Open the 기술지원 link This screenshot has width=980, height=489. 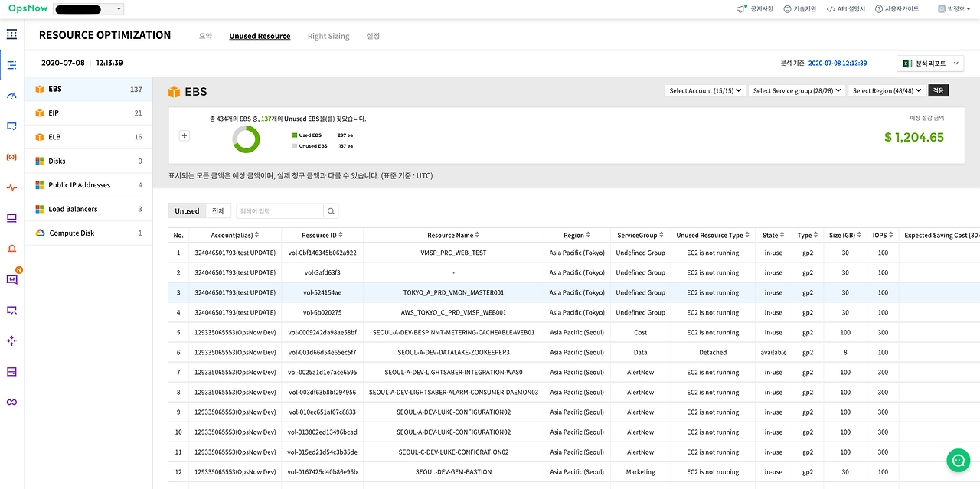pos(805,9)
